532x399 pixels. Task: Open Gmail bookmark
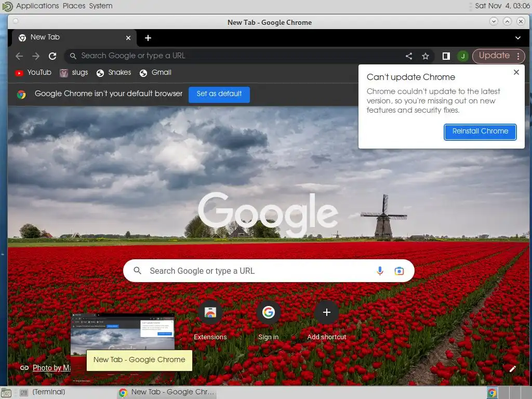click(155, 73)
